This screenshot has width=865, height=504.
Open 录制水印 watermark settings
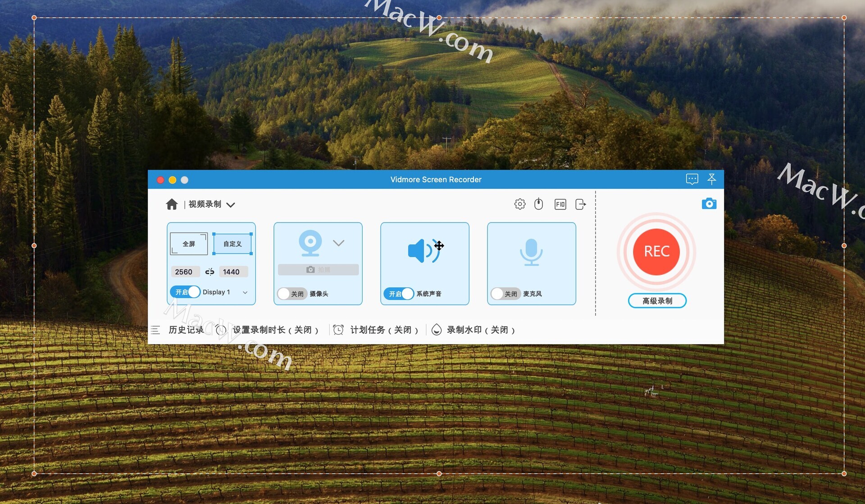click(481, 330)
